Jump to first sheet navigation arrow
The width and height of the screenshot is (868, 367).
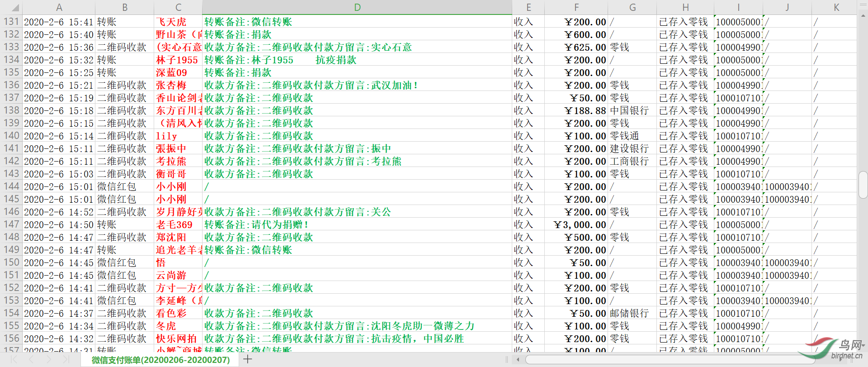coord(14,359)
